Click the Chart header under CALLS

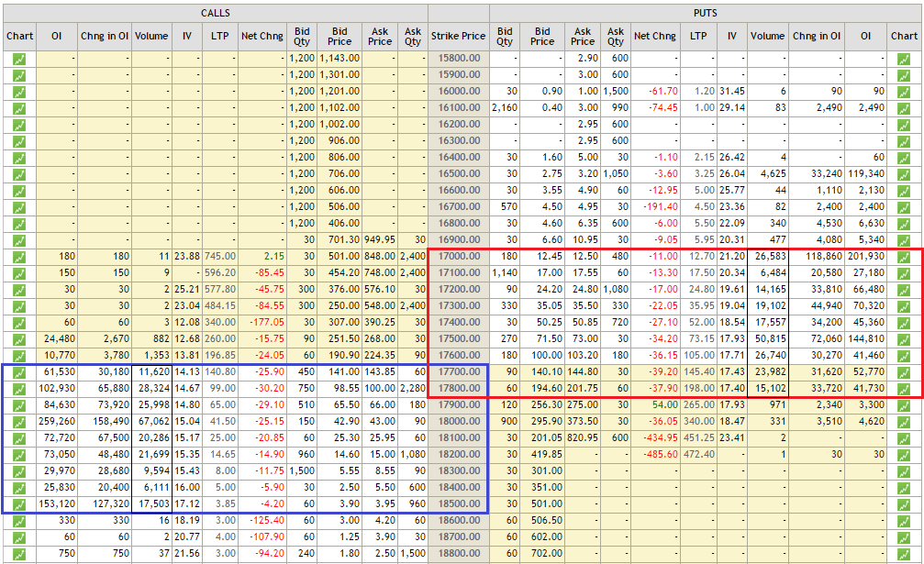[19, 36]
